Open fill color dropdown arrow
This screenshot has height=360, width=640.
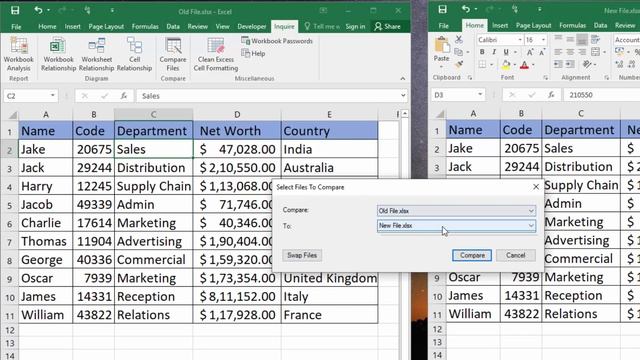(514, 64)
